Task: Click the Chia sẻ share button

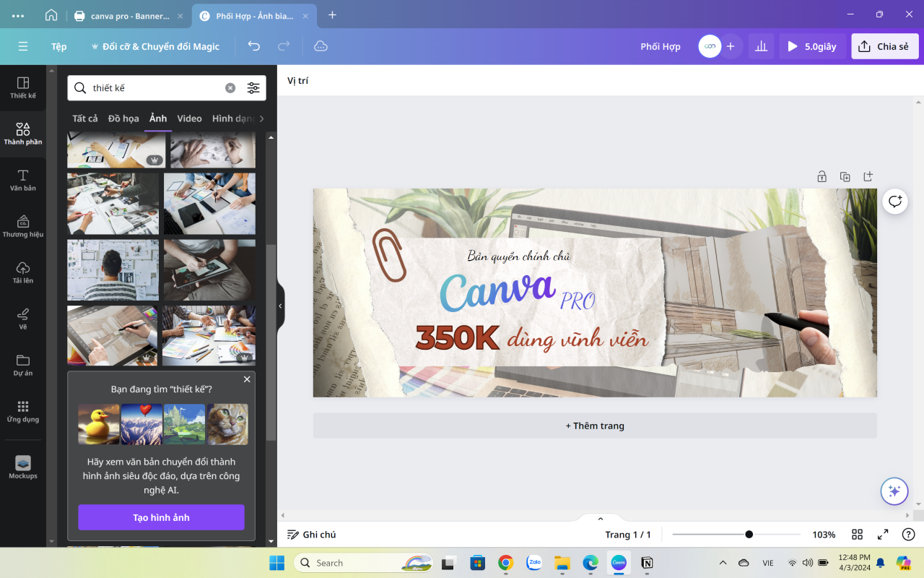Action: point(885,46)
